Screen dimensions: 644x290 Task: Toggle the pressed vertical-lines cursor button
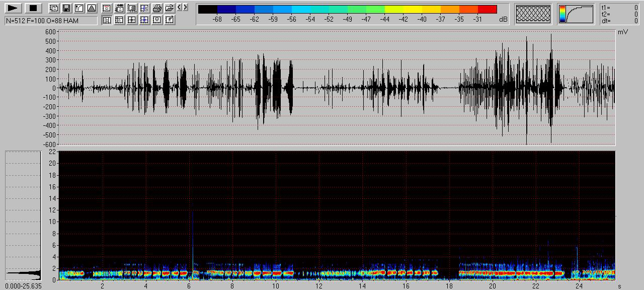click(107, 20)
